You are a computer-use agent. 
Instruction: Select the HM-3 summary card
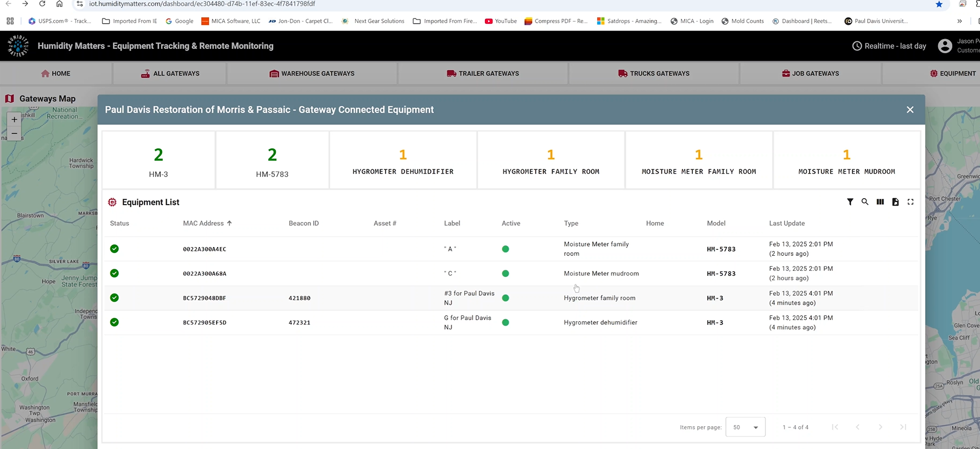[159, 160]
